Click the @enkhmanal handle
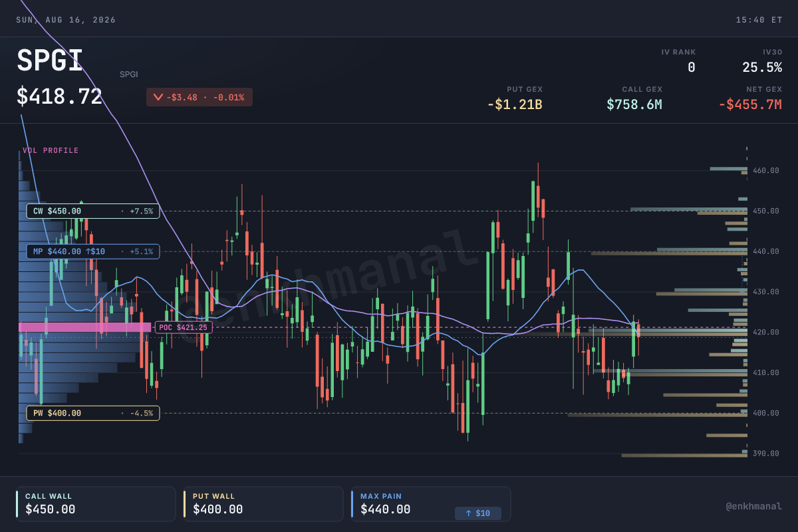This screenshot has width=798, height=532. click(754, 506)
